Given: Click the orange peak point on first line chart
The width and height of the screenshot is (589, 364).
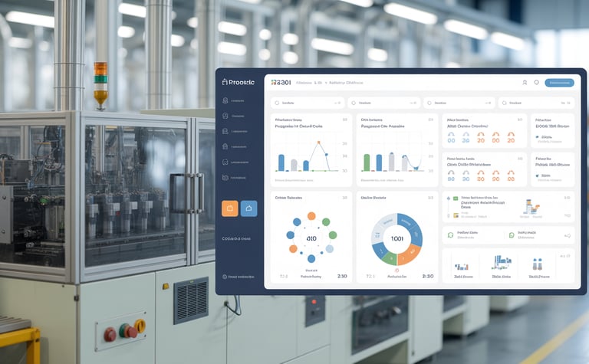Looking at the screenshot, I should [x=318, y=143].
